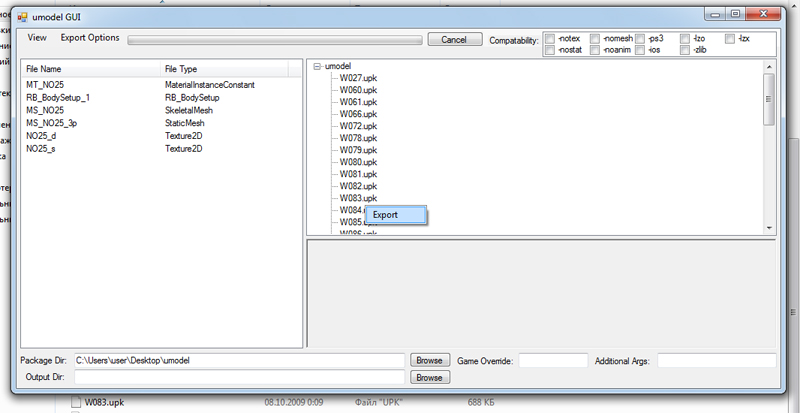
Task: Browse for the Package Dir
Action: click(x=430, y=360)
